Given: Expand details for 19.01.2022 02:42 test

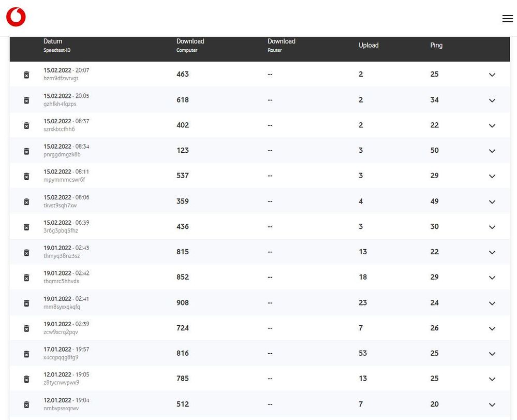Looking at the screenshot, I should pyautogui.click(x=492, y=278).
